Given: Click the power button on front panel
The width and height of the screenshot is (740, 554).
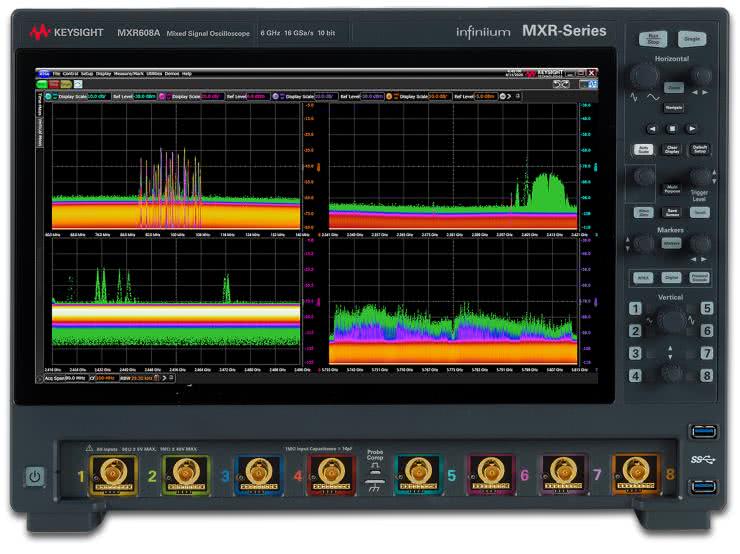Looking at the screenshot, I should (35, 476).
